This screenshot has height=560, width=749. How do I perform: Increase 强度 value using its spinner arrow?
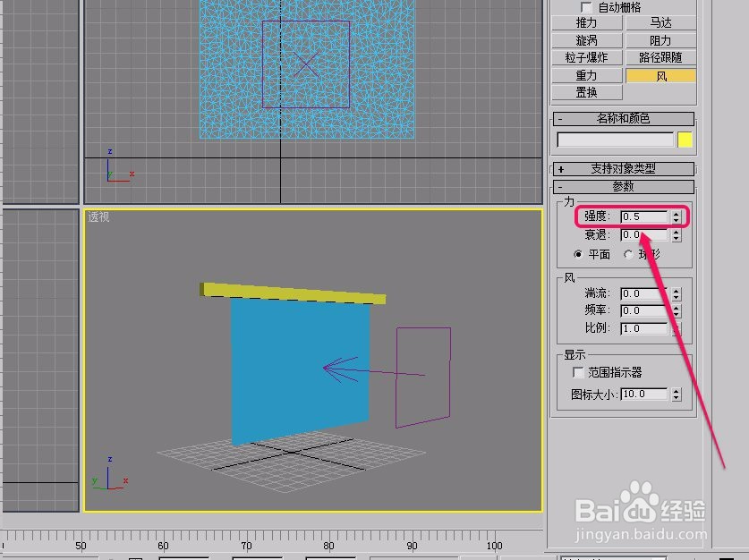(x=677, y=212)
